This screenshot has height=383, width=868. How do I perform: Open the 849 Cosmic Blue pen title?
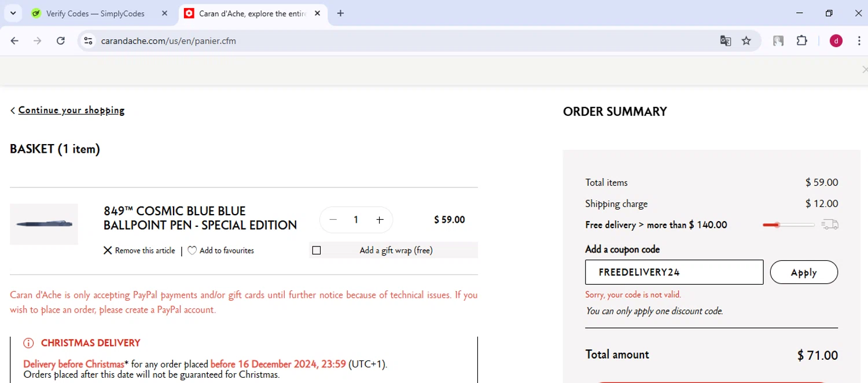200,218
